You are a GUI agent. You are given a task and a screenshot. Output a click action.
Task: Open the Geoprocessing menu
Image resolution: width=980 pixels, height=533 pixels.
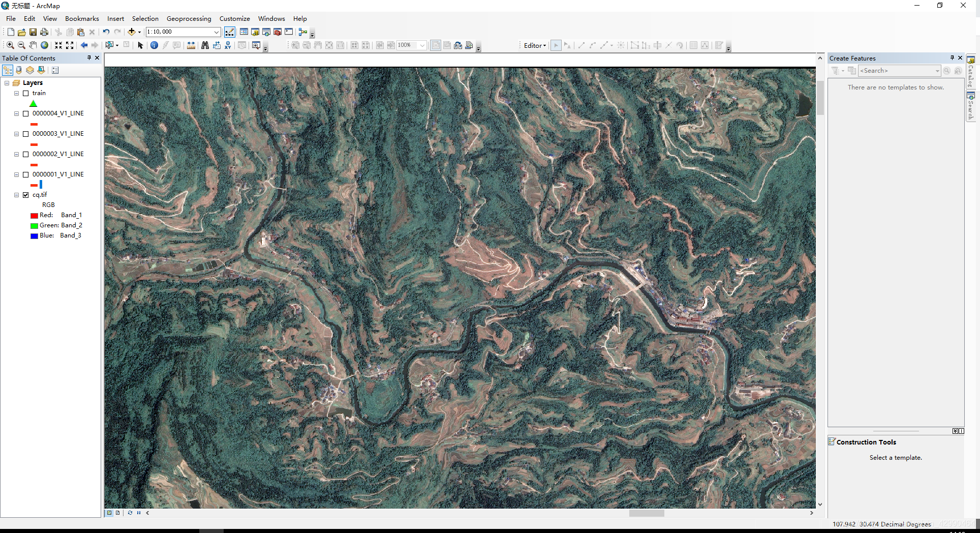click(x=189, y=18)
